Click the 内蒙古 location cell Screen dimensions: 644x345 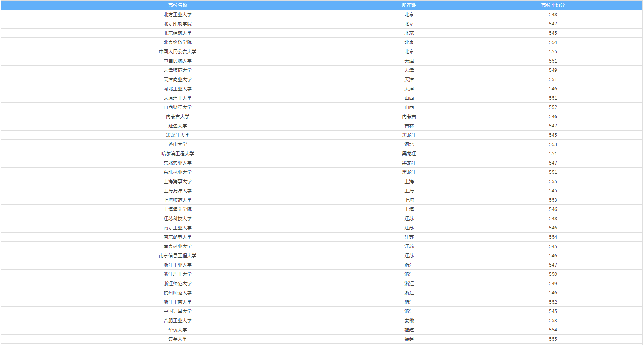pyautogui.click(x=409, y=117)
